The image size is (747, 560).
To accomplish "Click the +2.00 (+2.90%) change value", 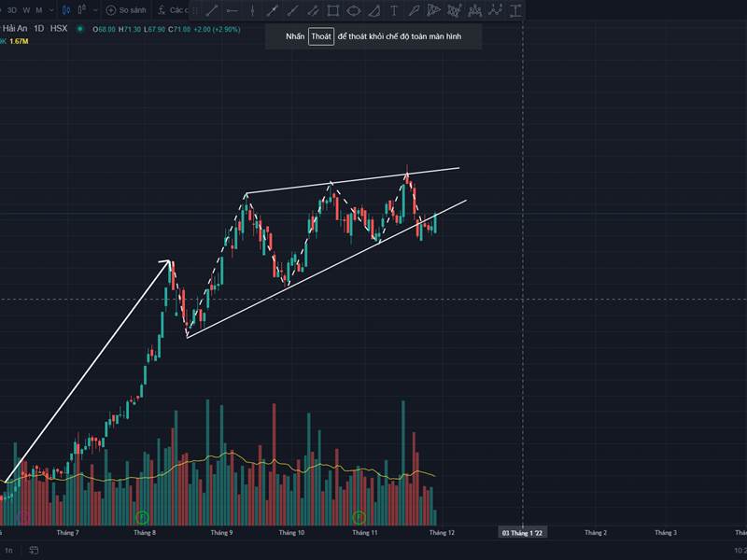I will [x=218, y=30].
